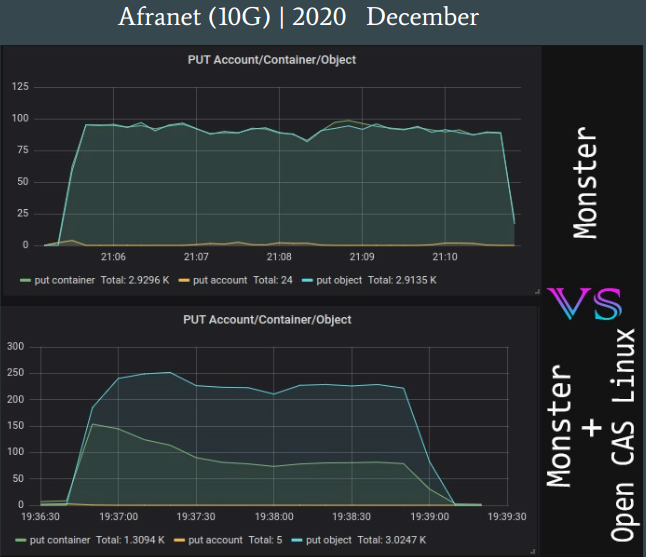
Task: Click the 300 y-axis label on bottom chart
Action: 15,346
